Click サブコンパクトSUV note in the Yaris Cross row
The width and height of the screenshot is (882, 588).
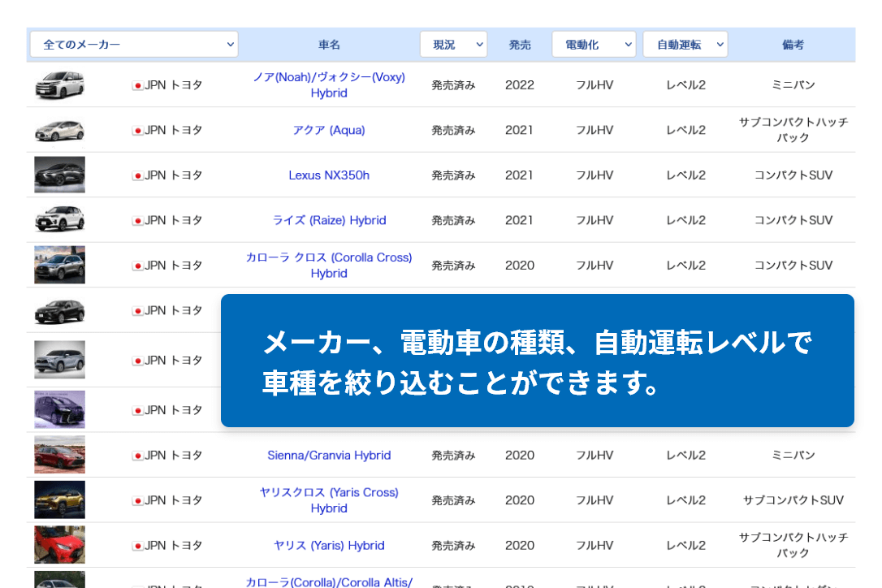point(793,500)
